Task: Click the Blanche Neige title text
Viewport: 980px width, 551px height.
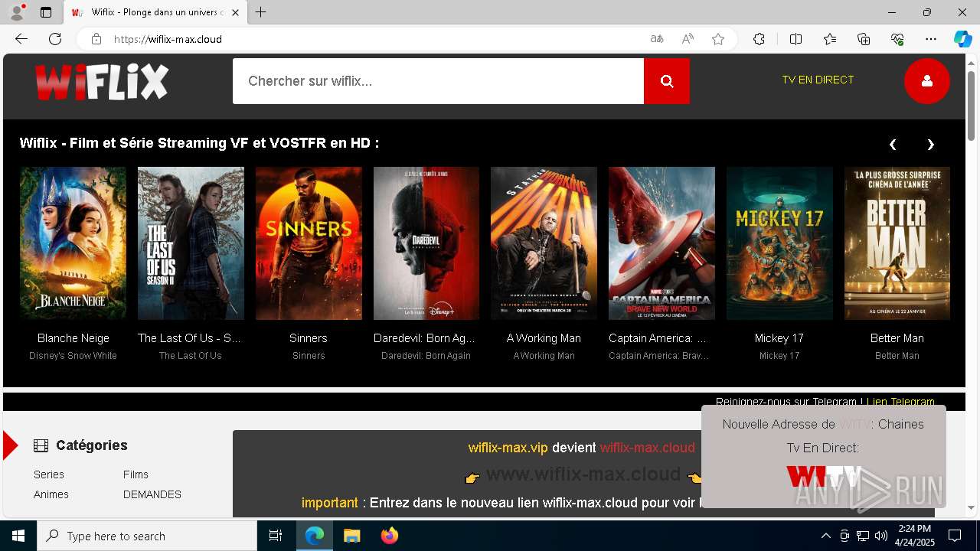Action: pyautogui.click(x=73, y=338)
